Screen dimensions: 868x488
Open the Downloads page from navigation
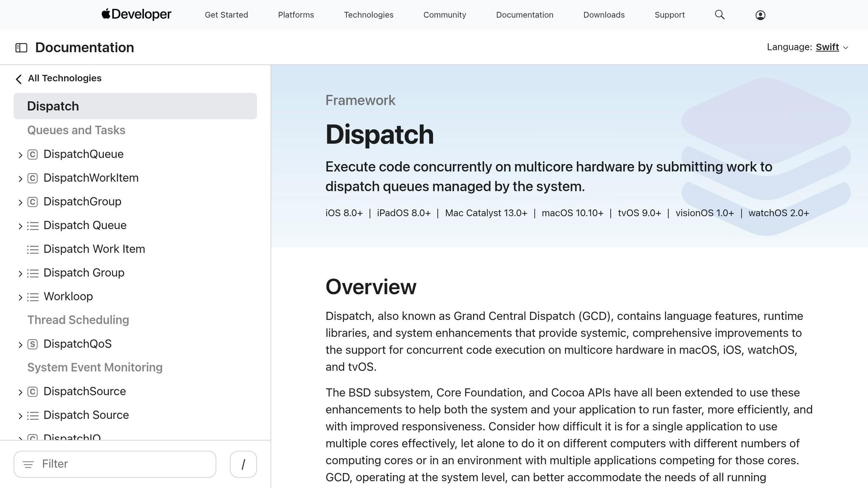(x=604, y=14)
